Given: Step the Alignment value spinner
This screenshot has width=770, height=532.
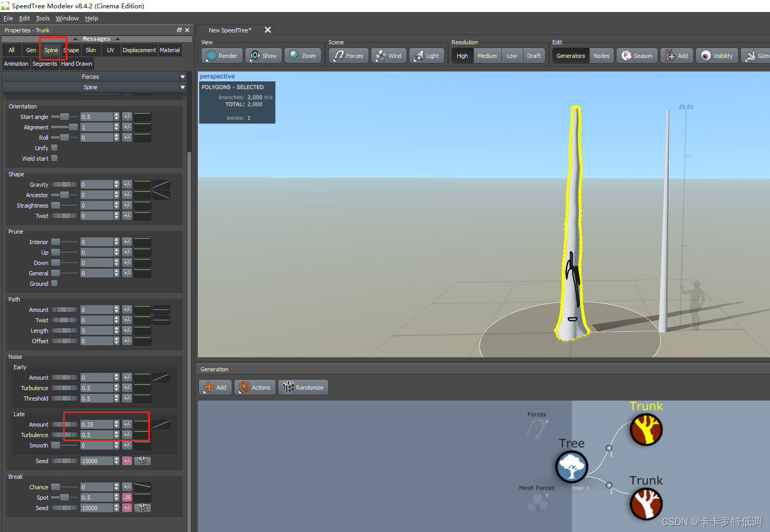Looking at the screenshot, I should [x=116, y=127].
